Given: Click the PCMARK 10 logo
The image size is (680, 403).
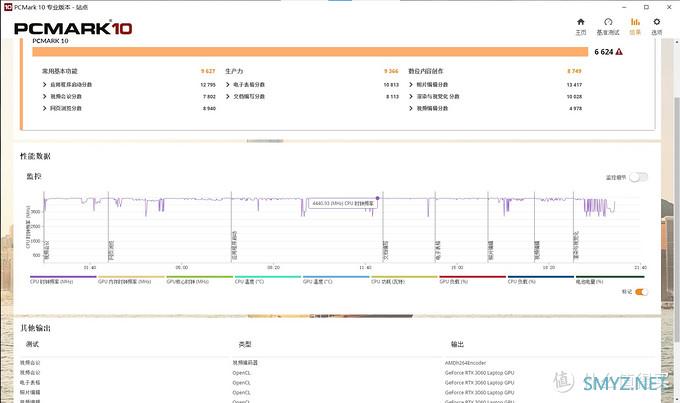Looking at the screenshot, I should pyautogui.click(x=73, y=28).
